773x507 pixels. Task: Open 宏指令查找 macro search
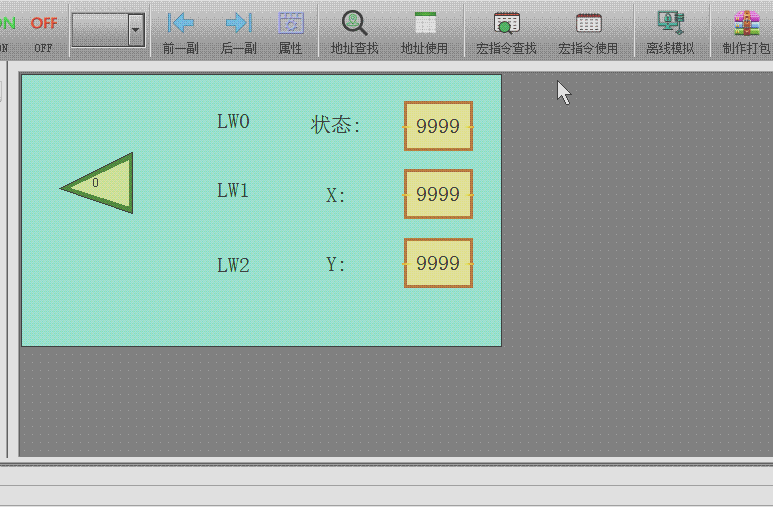(507, 24)
